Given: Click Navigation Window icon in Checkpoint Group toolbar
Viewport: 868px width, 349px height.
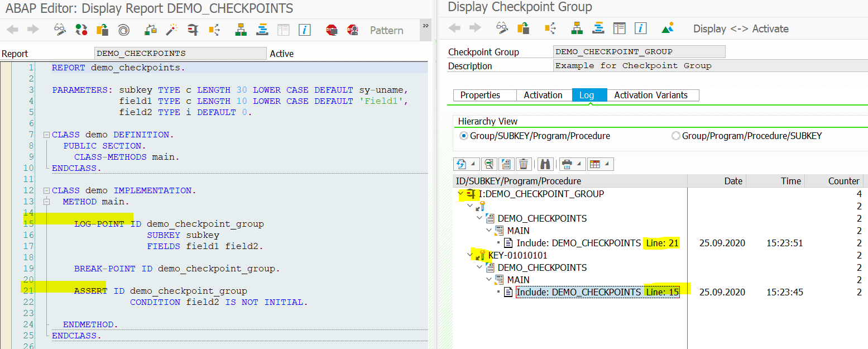Looking at the screenshot, I should (x=598, y=28).
